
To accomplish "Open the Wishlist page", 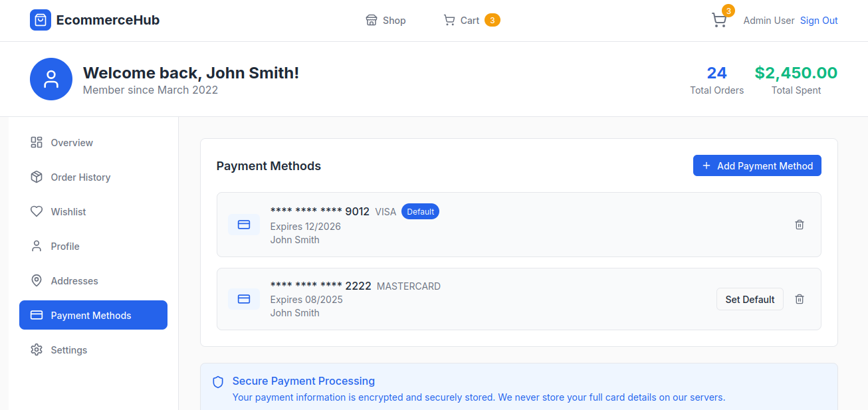I will [x=68, y=212].
